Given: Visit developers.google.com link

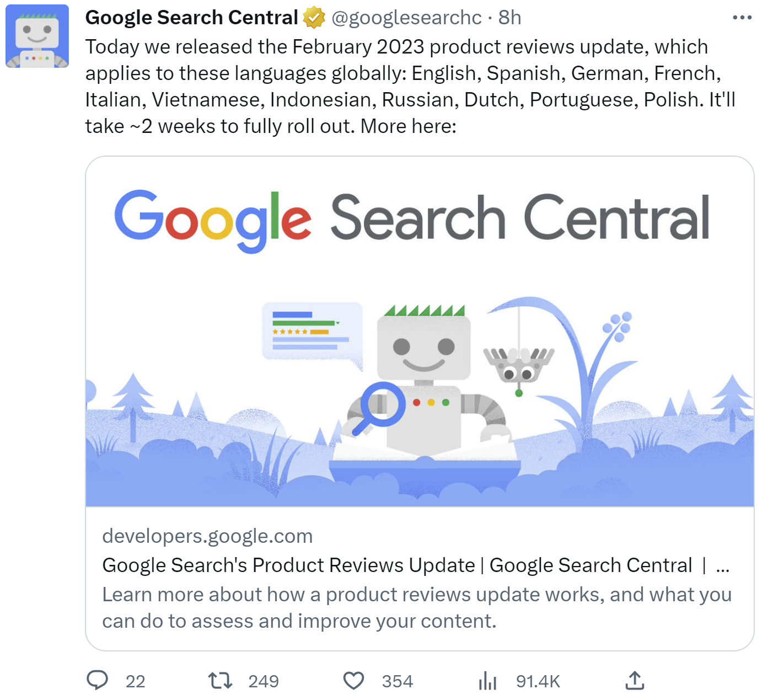Looking at the screenshot, I should pos(207,536).
